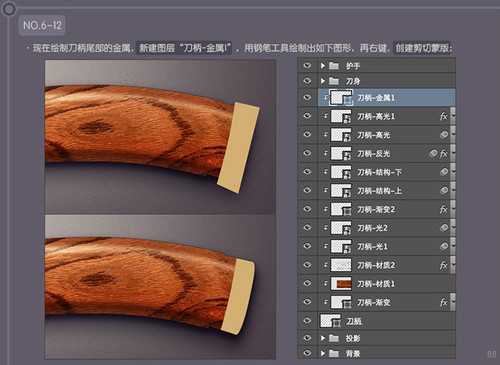
Task: Select layer named 刀柄-反光
Action: [373, 154]
